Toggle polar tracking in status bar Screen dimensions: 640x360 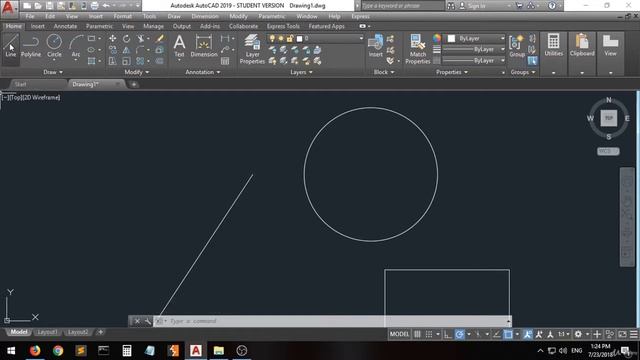pos(460,334)
